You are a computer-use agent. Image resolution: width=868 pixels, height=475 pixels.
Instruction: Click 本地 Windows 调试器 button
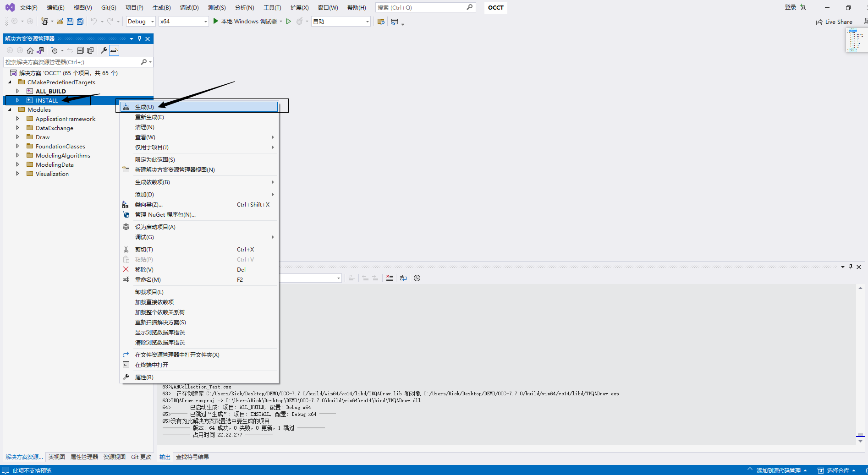pos(248,22)
